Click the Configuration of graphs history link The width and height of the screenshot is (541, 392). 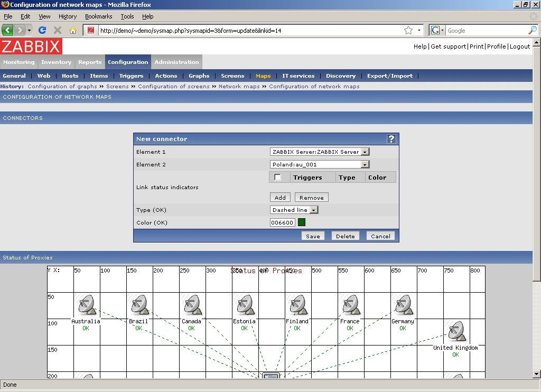point(62,86)
